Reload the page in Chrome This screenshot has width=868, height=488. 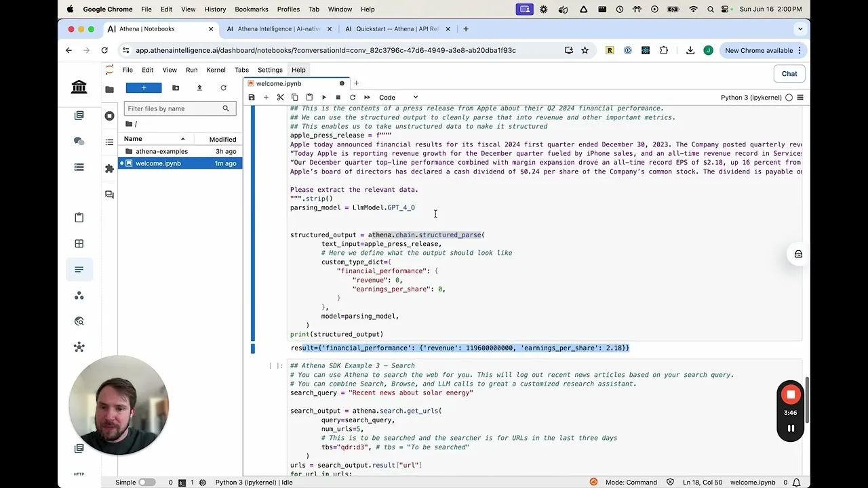click(104, 50)
